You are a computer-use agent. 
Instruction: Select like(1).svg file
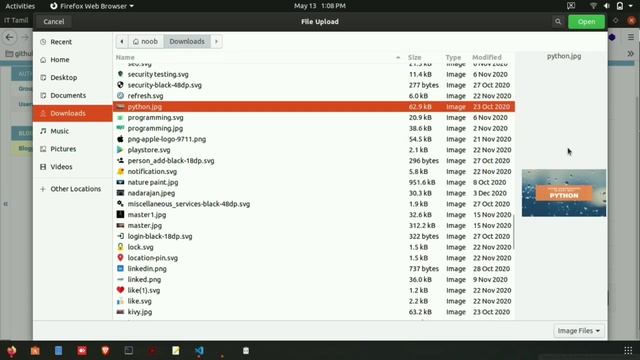tap(313, 290)
